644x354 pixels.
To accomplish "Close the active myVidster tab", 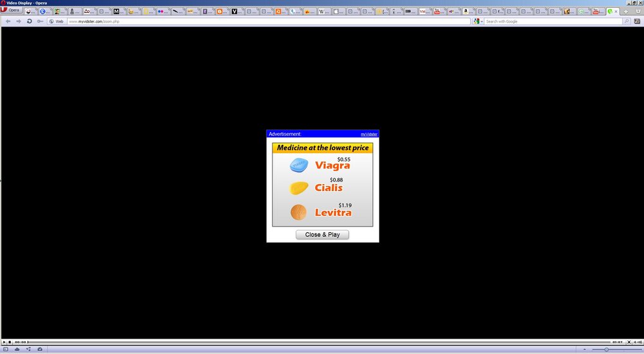I will point(616,12).
